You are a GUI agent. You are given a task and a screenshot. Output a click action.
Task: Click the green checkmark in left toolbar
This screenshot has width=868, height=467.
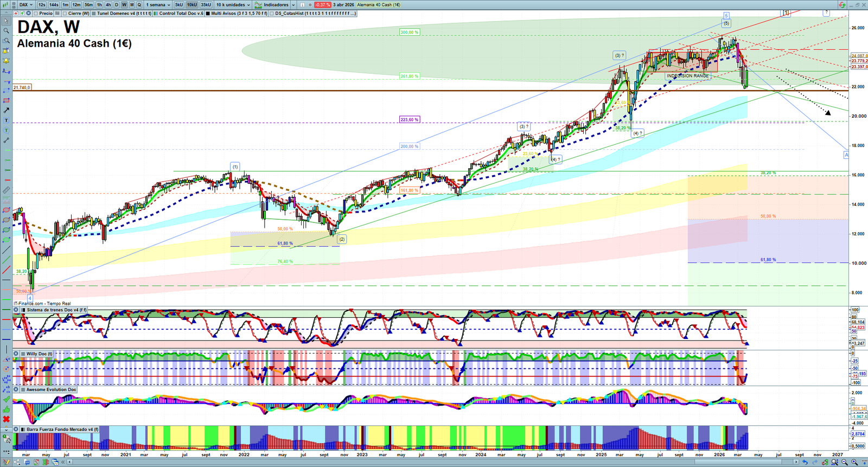point(6,399)
